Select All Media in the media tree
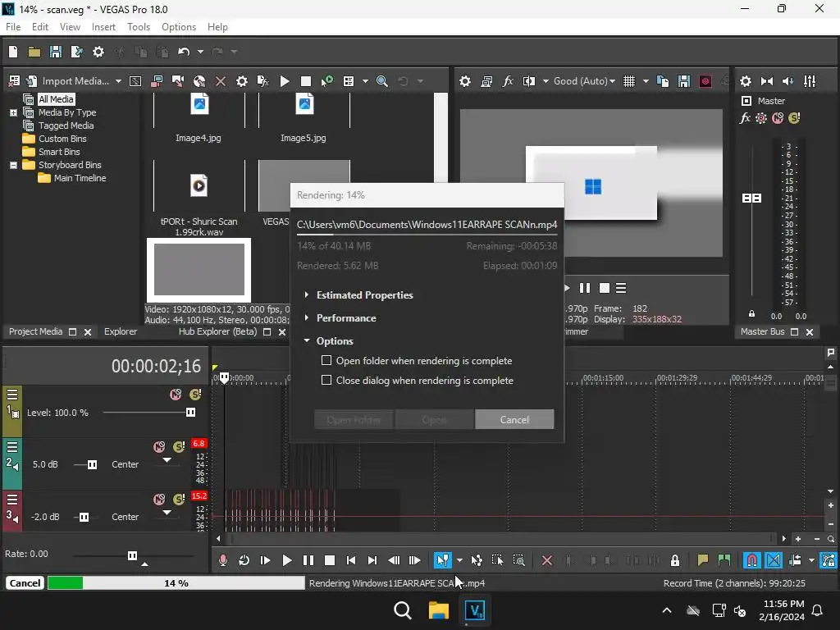This screenshot has height=630, width=840. (x=56, y=99)
